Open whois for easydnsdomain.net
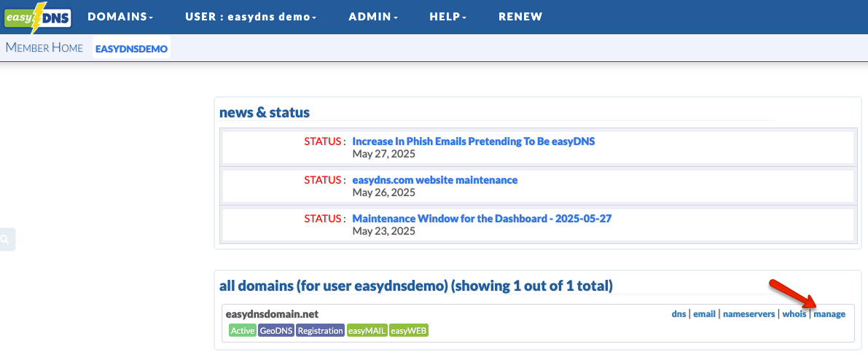 point(794,314)
